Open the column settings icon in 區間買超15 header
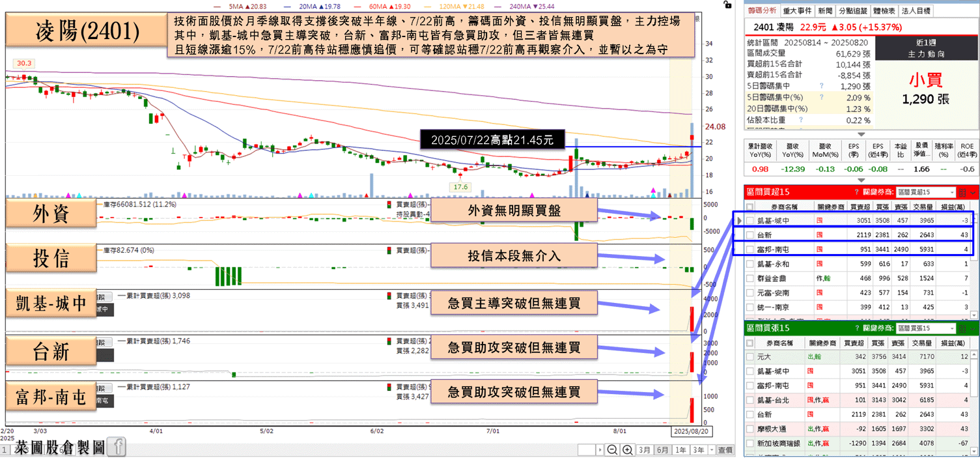 pos(962,192)
